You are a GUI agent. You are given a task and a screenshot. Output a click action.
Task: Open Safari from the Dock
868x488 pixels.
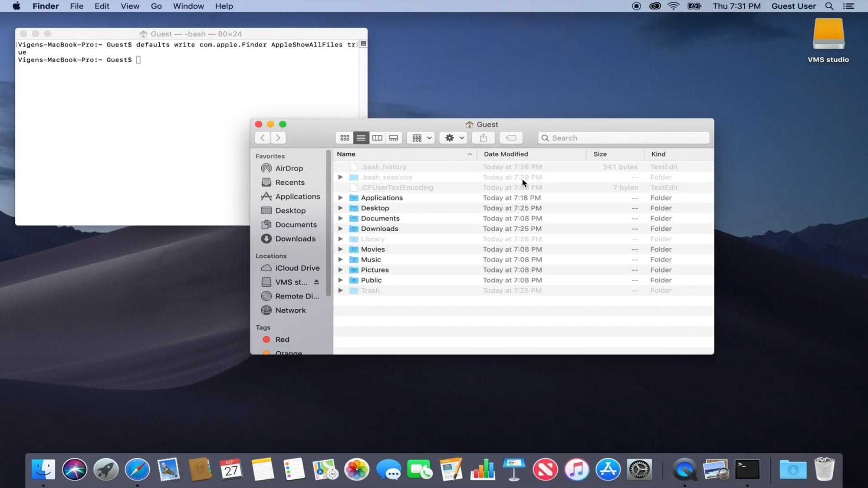coord(137,469)
